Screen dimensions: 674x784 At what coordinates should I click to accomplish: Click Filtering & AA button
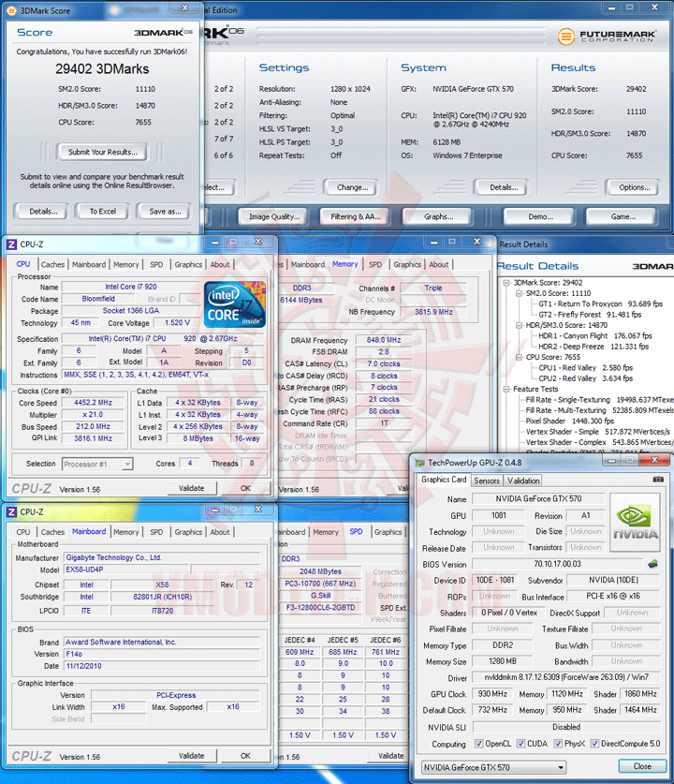[x=355, y=216]
